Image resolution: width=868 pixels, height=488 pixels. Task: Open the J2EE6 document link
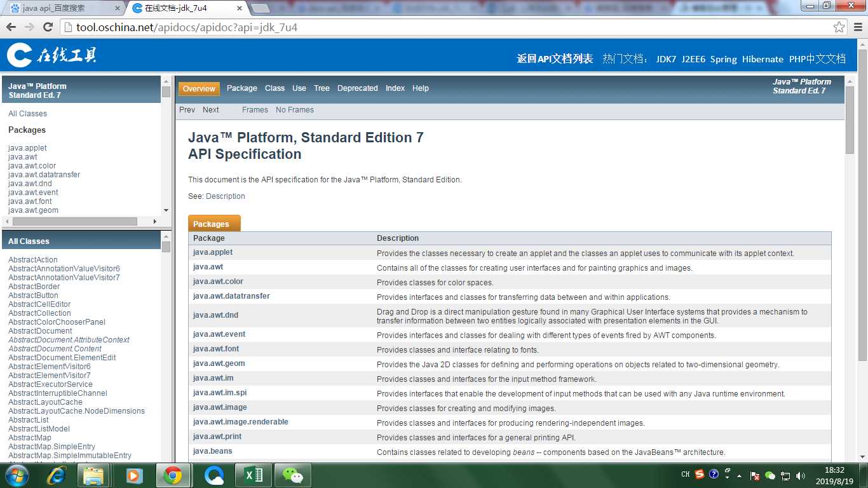pos(693,59)
